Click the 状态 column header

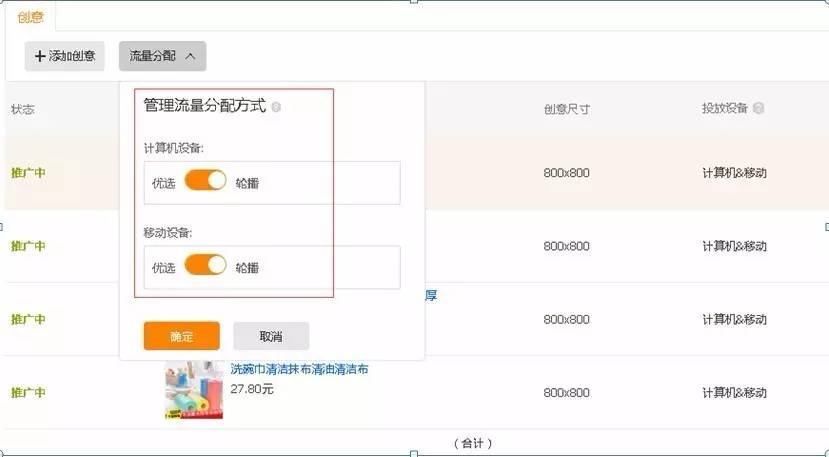pos(23,109)
